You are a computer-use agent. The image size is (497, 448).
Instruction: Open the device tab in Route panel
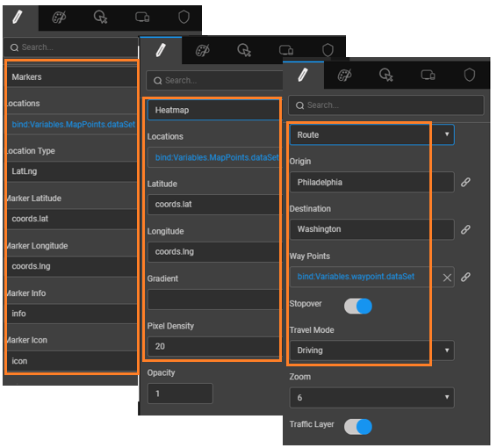click(x=428, y=76)
